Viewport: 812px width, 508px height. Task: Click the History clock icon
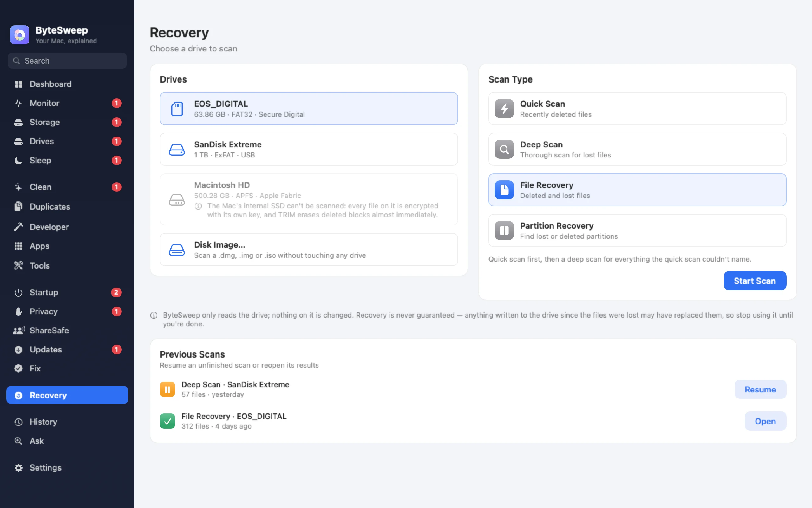point(18,422)
